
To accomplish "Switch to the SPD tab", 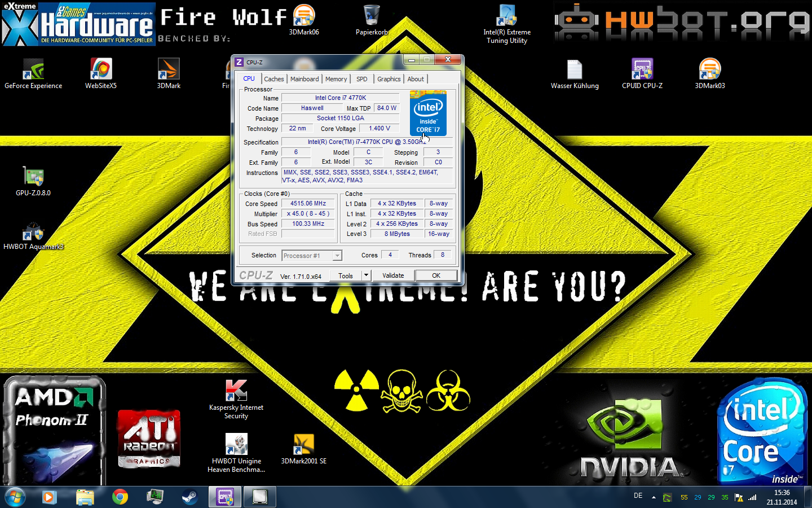I will 362,79.
